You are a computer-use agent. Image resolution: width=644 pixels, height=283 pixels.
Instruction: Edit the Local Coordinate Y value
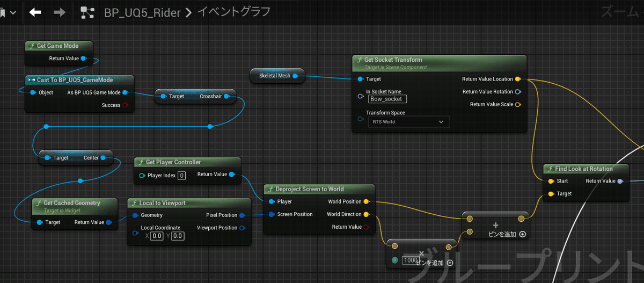tap(178, 236)
